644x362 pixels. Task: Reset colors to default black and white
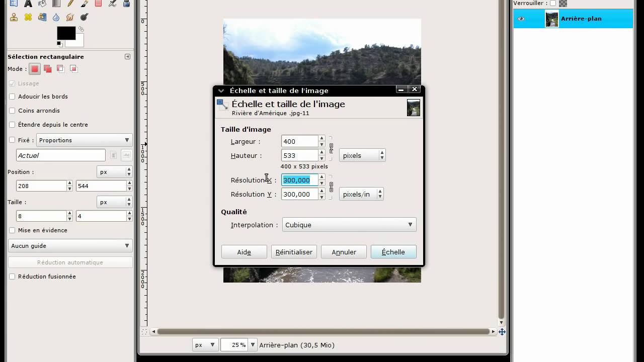point(60,44)
